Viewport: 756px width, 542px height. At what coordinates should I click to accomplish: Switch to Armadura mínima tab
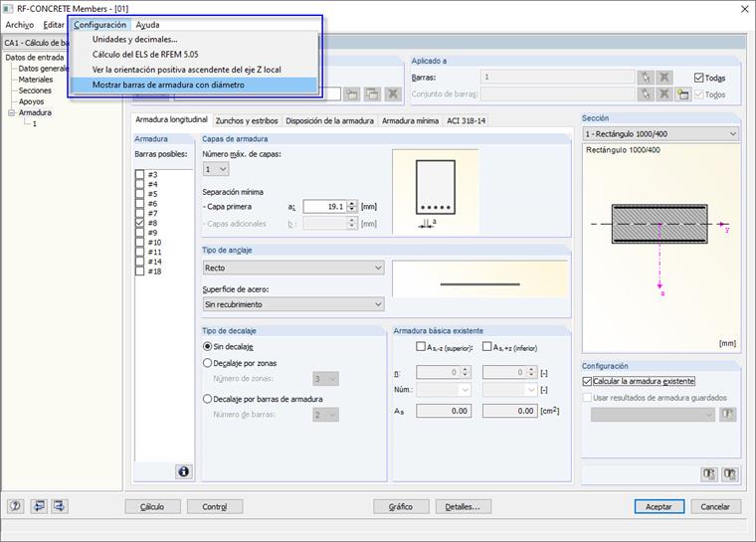point(410,120)
